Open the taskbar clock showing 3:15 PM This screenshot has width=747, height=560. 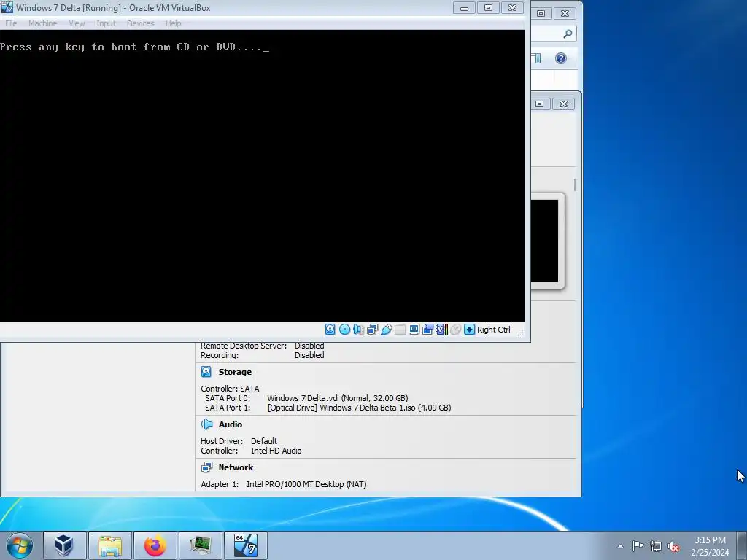710,546
